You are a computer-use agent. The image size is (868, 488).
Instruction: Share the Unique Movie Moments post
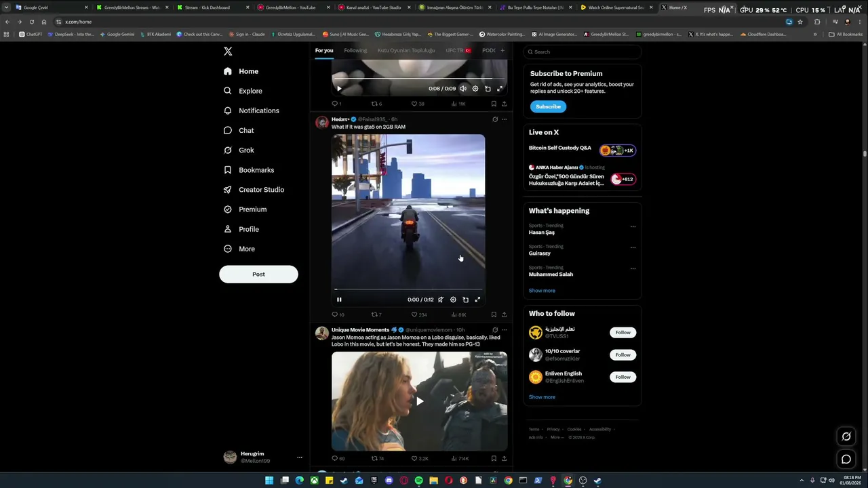pyautogui.click(x=504, y=458)
